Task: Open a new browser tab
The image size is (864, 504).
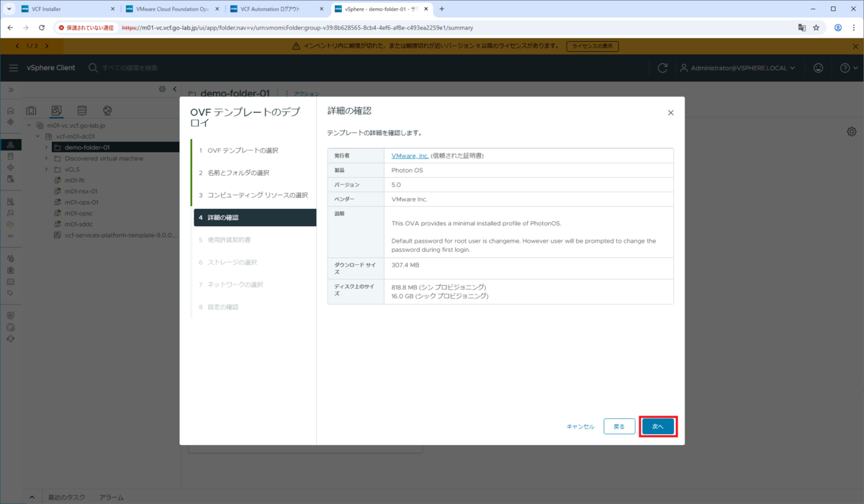Action: pos(441,9)
